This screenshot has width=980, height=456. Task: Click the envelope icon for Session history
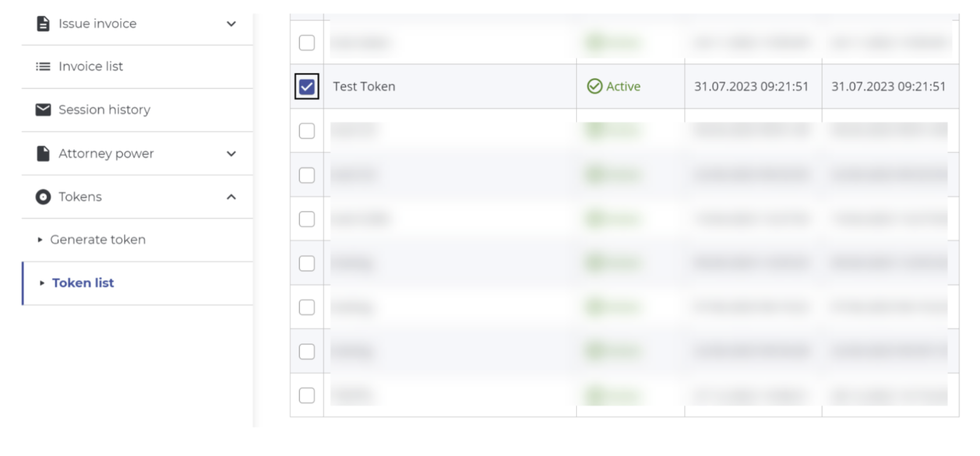click(x=43, y=110)
